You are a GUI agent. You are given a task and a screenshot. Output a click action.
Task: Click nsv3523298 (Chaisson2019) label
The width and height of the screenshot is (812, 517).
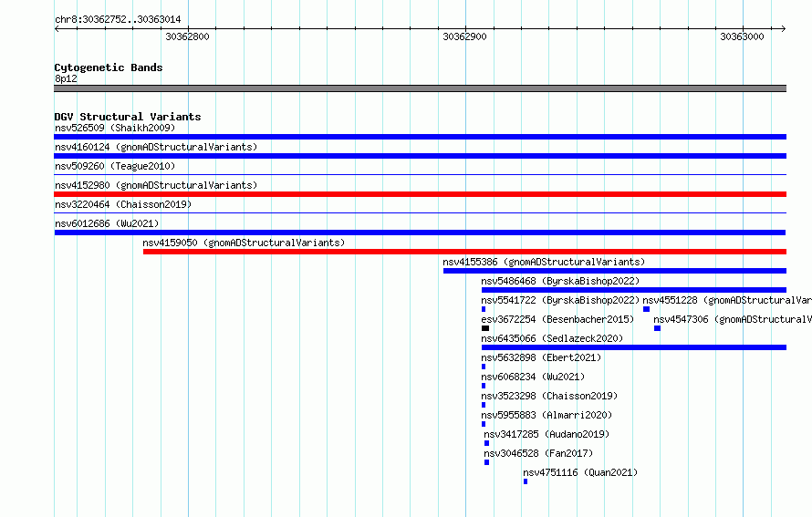click(549, 396)
